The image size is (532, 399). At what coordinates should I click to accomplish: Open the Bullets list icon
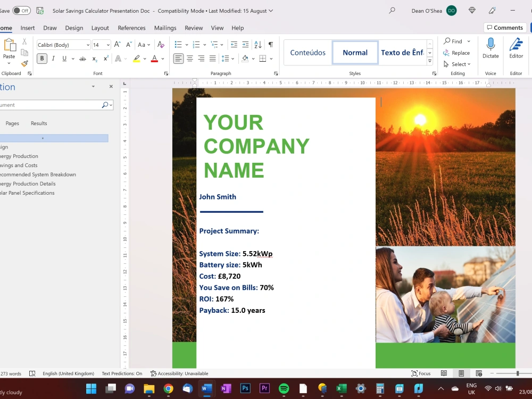click(x=178, y=45)
